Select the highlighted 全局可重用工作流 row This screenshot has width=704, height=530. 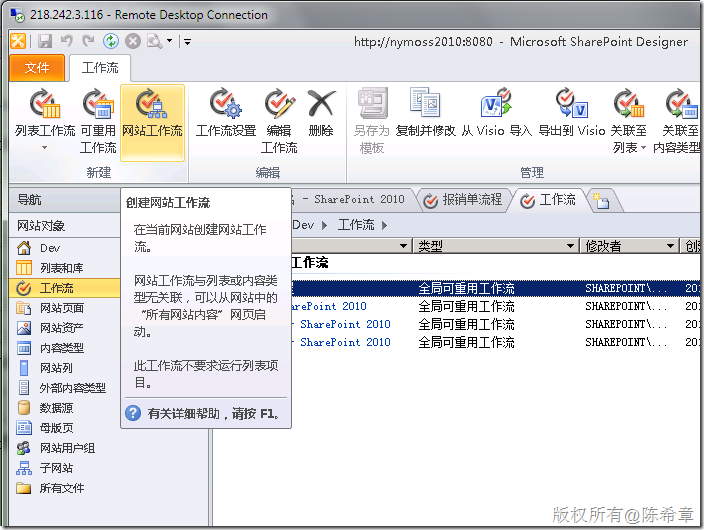coord(495,288)
